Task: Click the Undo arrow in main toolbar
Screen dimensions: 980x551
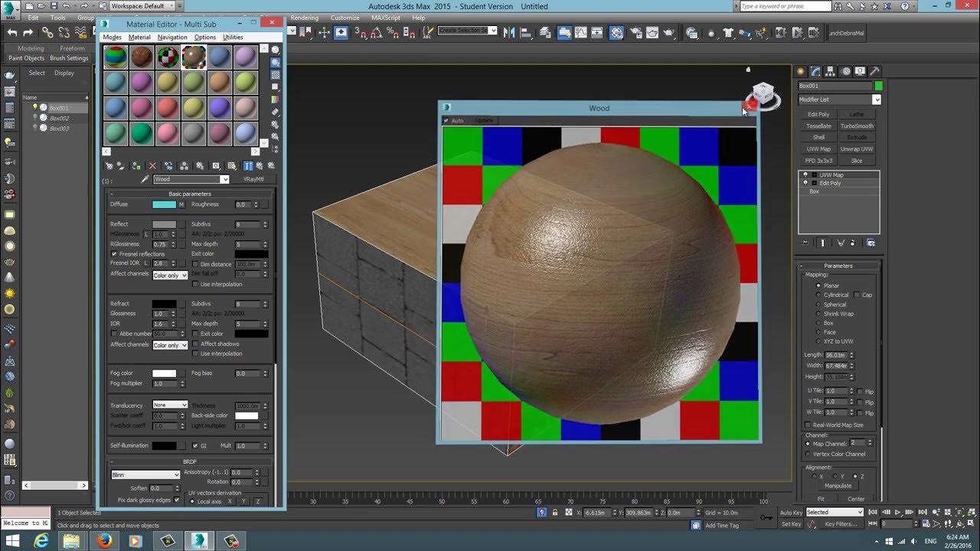Action: [x=11, y=32]
